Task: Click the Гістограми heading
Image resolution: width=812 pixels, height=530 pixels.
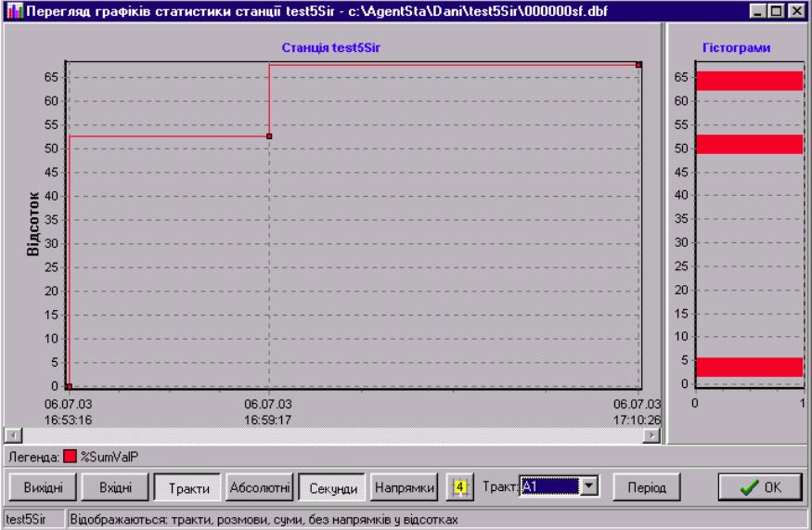Action: tap(737, 47)
